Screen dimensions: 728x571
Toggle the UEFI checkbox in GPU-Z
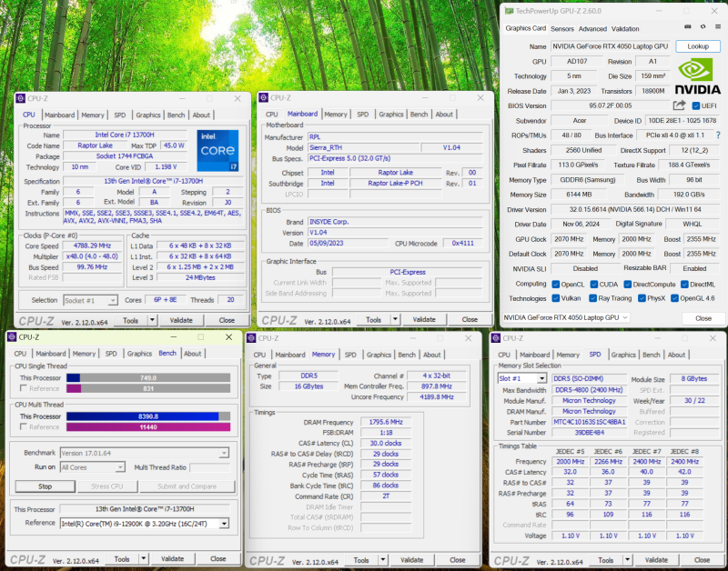click(694, 105)
